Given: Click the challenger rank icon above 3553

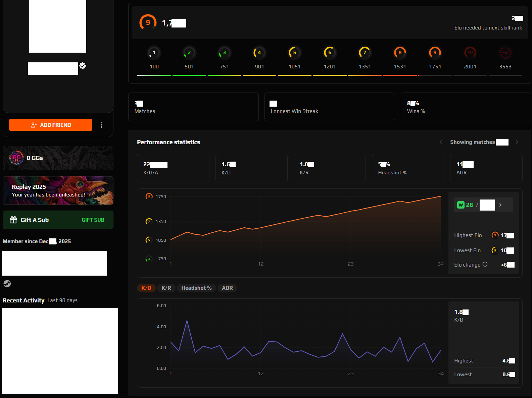Looking at the screenshot, I should click(505, 53).
